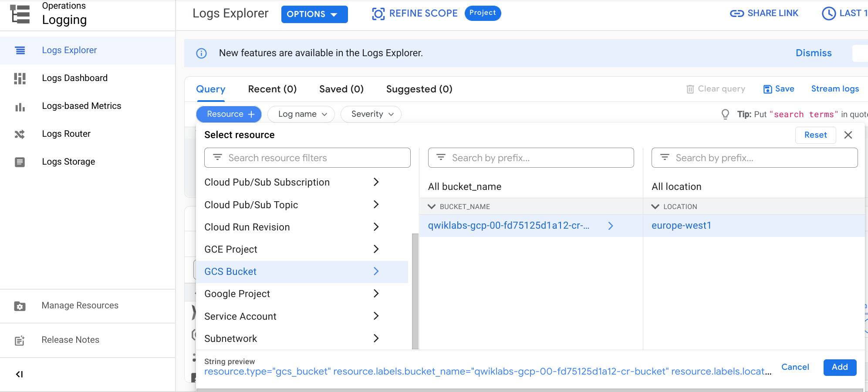Click the Logs Storage icon
This screenshot has height=392, width=868.
tap(20, 162)
